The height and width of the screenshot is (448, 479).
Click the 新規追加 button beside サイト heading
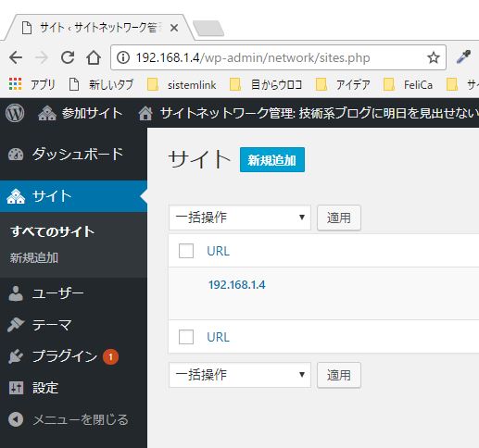pos(272,160)
